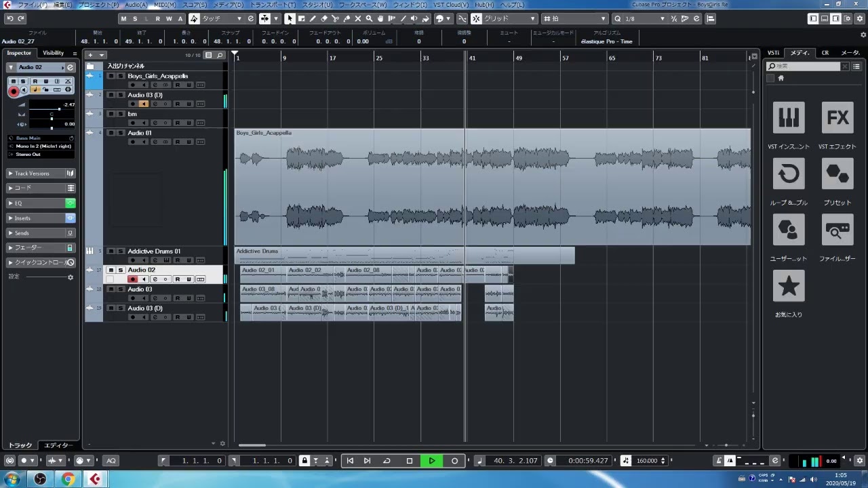This screenshot has width=868, height=488.
Task: Open Google Chrome from the taskbar
Action: [x=68, y=480]
